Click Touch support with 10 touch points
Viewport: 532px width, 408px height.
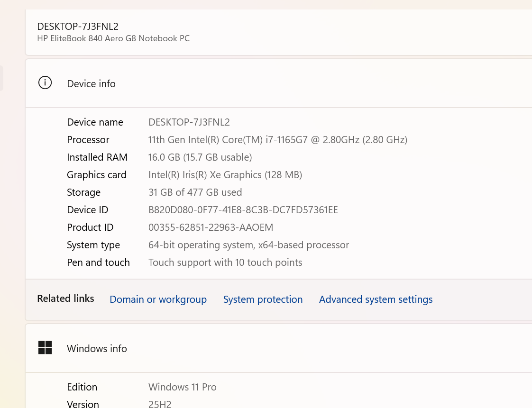pos(225,263)
